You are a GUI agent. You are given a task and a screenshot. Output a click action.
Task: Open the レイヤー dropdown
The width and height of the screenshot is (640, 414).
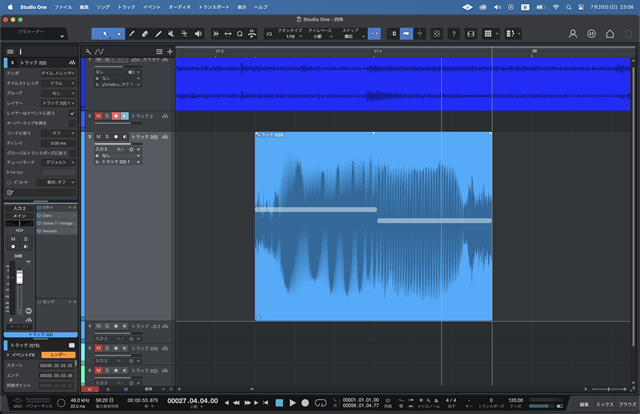58,103
